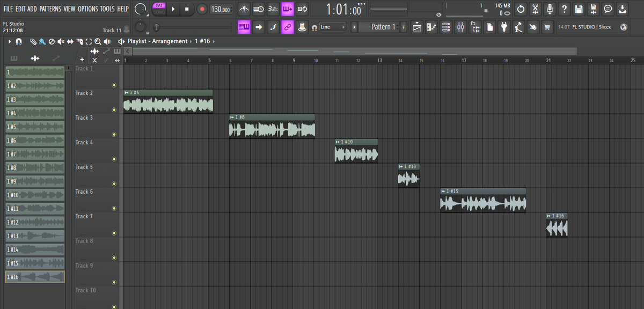Click timeline ruler at bar 13
644x309 pixels.
point(379,61)
